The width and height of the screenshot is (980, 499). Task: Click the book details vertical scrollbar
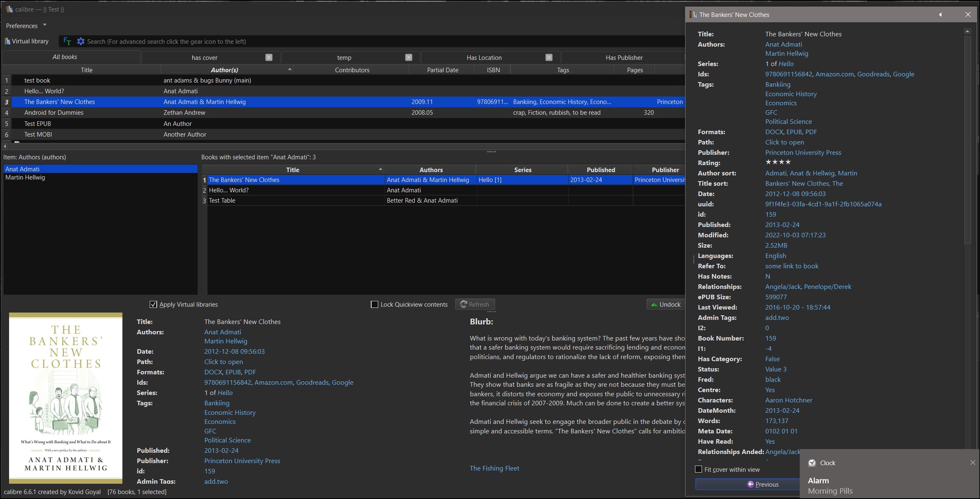point(967,140)
